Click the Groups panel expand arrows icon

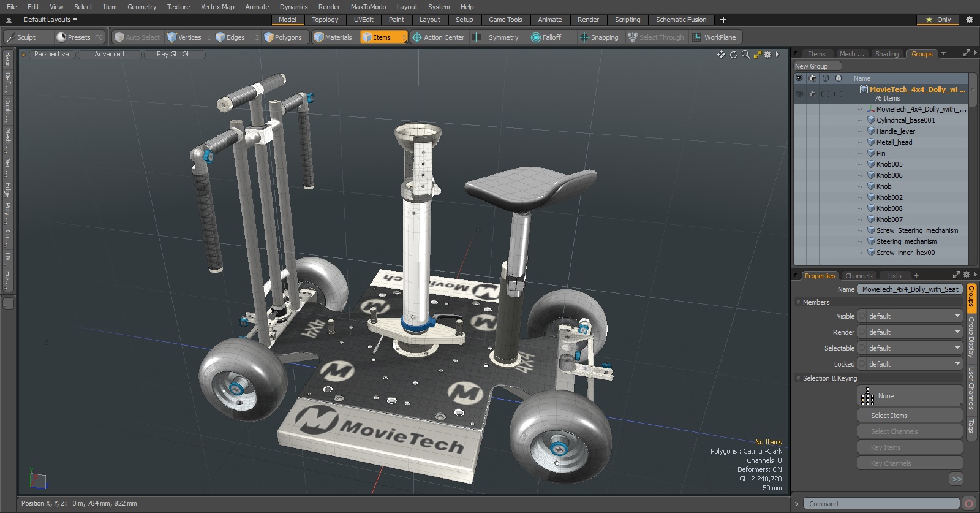pos(967,53)
